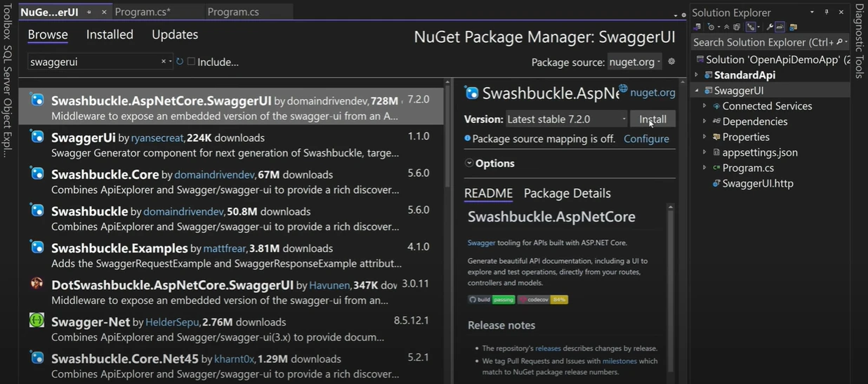Toggle Track Active Item in Solution Explorer

[751, 27]
